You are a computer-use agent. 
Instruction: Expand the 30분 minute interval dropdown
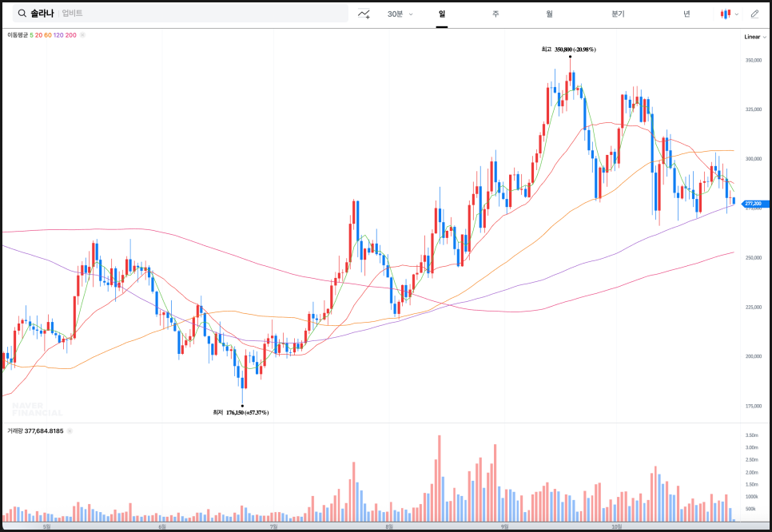[x=400, y=14]
